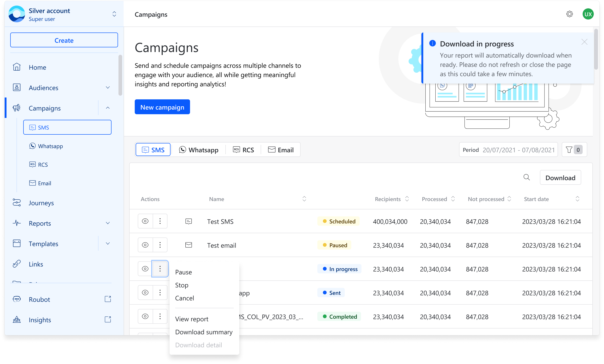Open Roubot external link in sidebar

pyautogui.click(x=39, y=299)
